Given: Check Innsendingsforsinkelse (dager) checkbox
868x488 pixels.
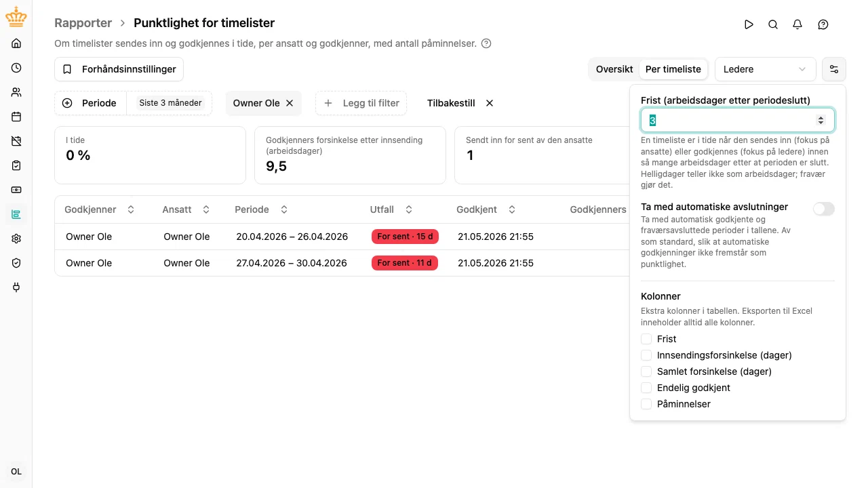Looking at the screenshot, I should [x=646, y=355].
